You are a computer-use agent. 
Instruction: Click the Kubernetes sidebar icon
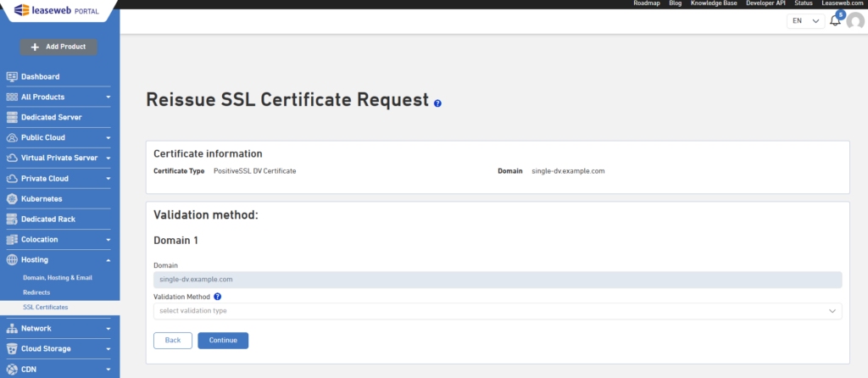click(x=12, y=198)
